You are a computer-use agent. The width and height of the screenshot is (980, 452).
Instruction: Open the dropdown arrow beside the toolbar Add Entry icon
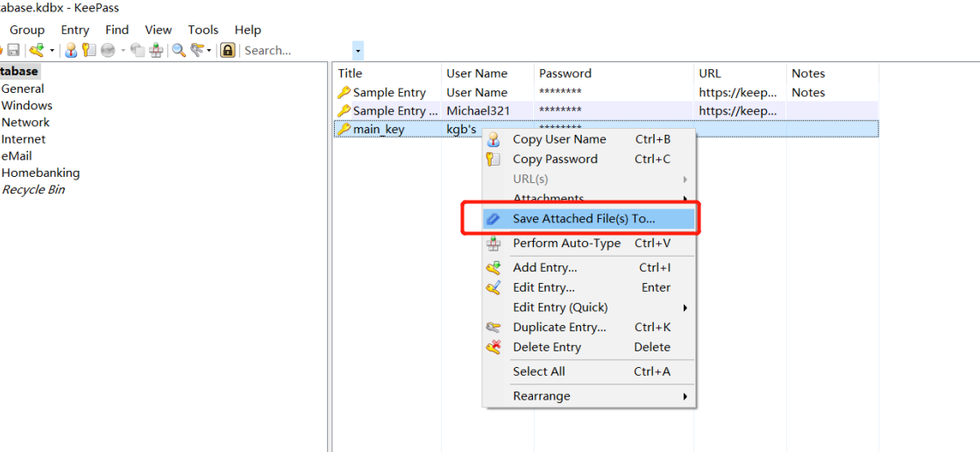tap(52, 51)
